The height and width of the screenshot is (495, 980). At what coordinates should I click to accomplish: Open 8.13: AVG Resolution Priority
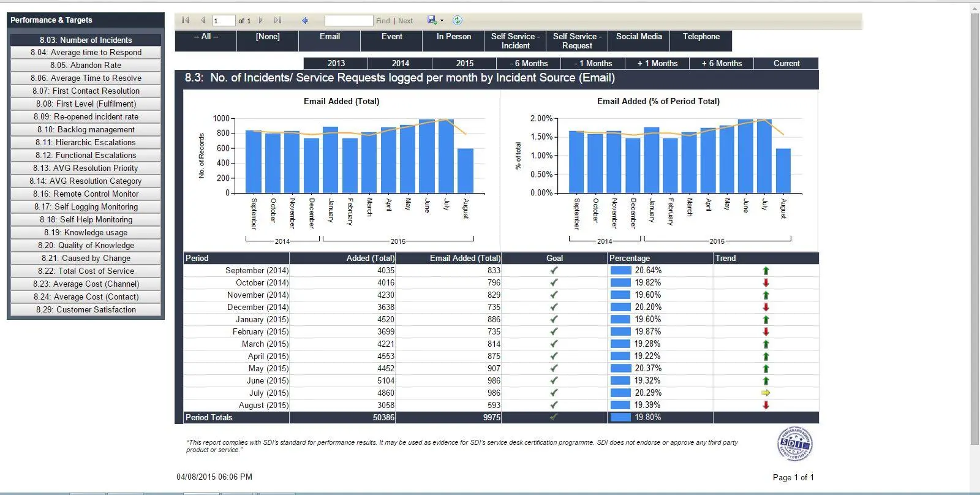86,168
